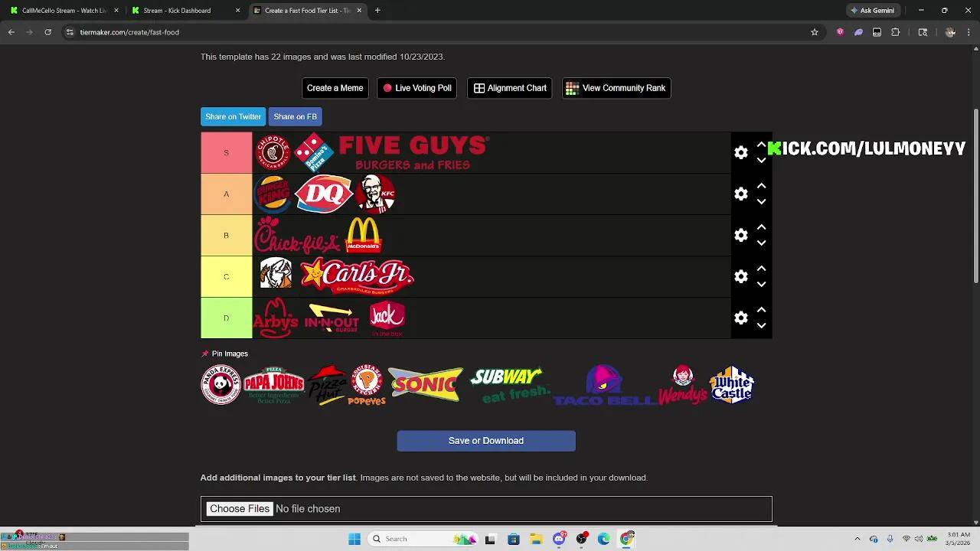
Task: Select the McDonald's logo in B tier
Action: [x=364, y=235]
